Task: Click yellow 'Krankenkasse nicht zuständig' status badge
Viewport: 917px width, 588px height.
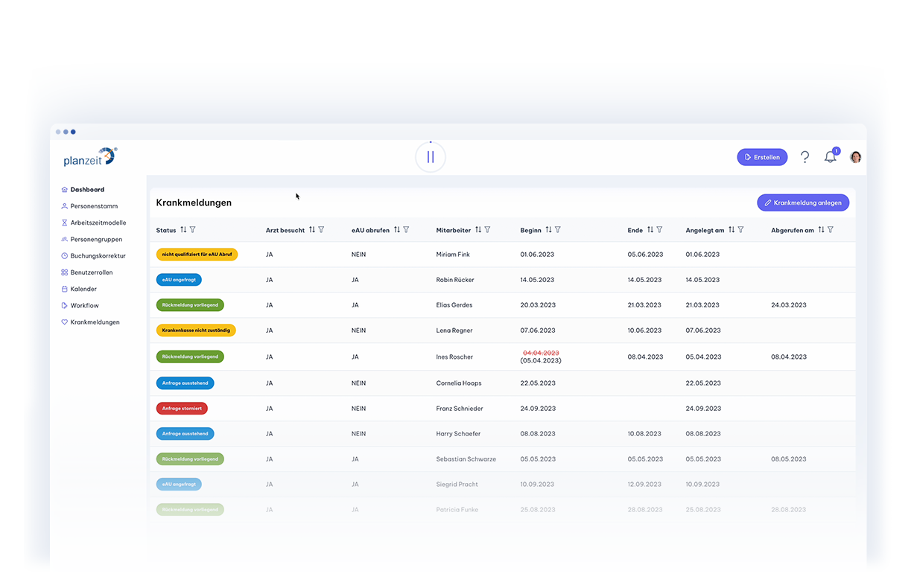Action: [196, 330]
